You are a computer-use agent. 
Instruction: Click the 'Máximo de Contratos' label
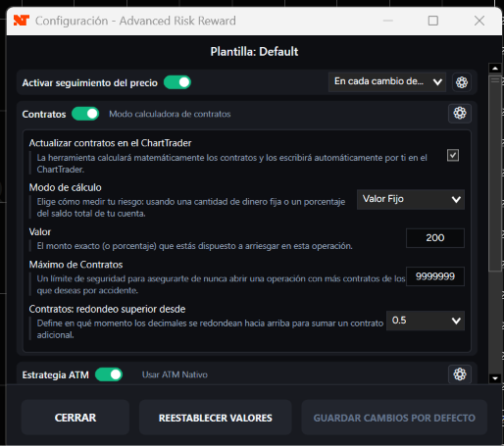(x=76, y=265)
